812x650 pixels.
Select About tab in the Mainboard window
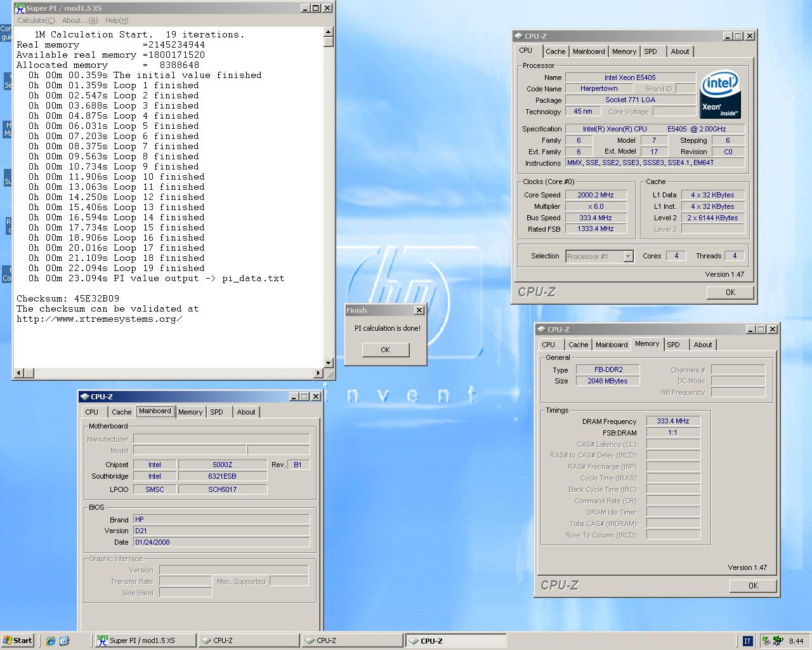[x=246, y=412]
